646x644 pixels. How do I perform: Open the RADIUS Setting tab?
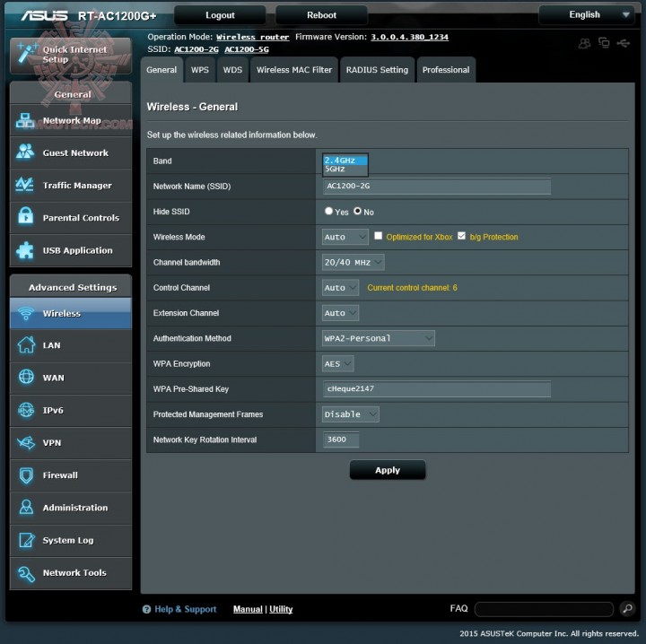pos(377,70)
